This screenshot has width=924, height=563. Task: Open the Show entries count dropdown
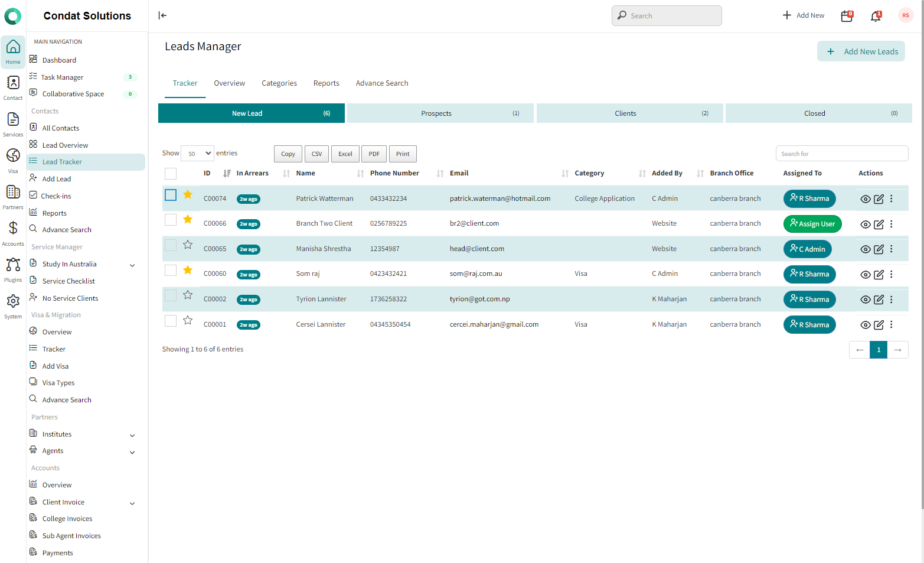[x=197, y=154]
